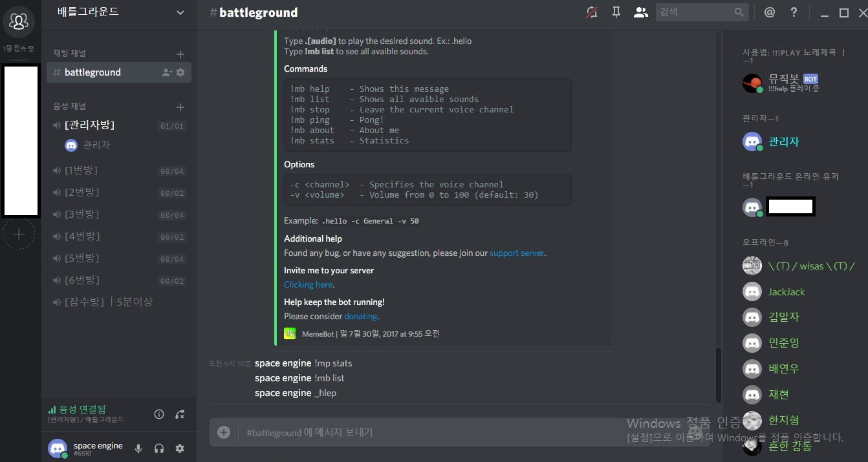This screenshot has width=868, height=462.
Task: Join the [4번방] voice channel
Action: pos(119,236)
